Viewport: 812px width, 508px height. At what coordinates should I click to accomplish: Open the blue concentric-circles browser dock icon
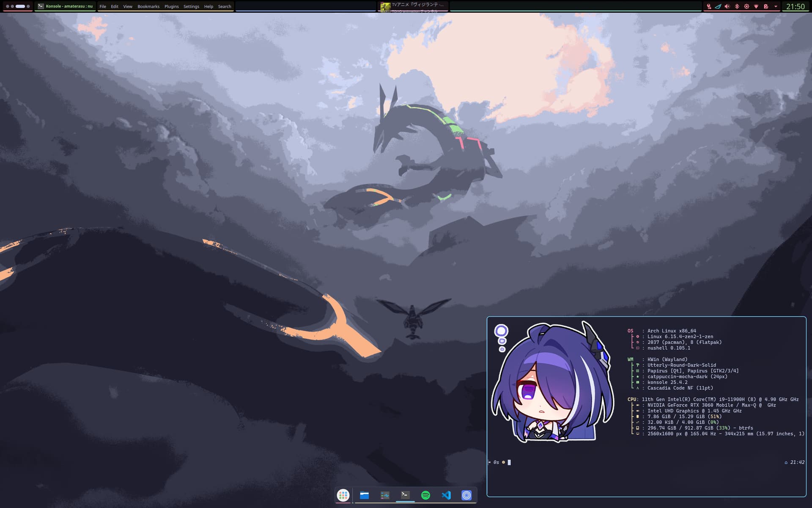click(x=466, y=495)
